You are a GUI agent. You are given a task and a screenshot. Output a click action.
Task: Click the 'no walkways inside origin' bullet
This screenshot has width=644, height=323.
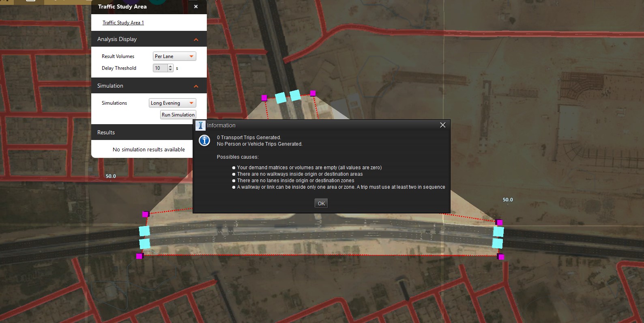(x=300, y=174)
